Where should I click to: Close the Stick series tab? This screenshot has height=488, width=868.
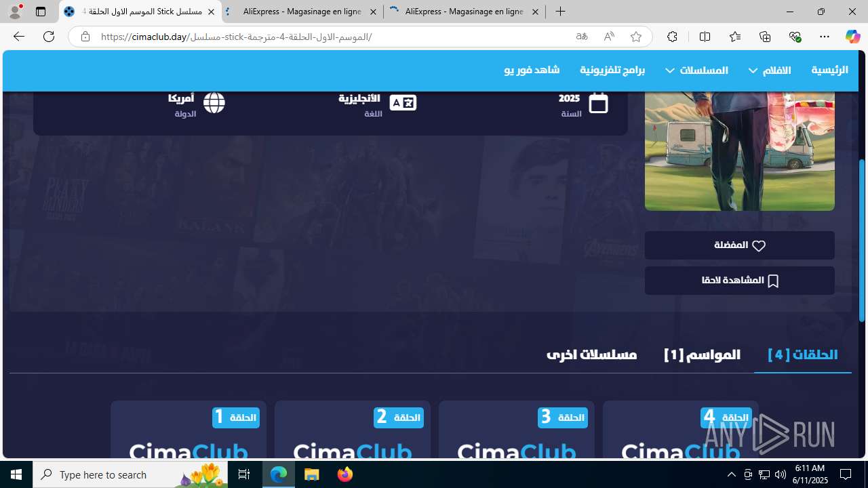point(211,12)
